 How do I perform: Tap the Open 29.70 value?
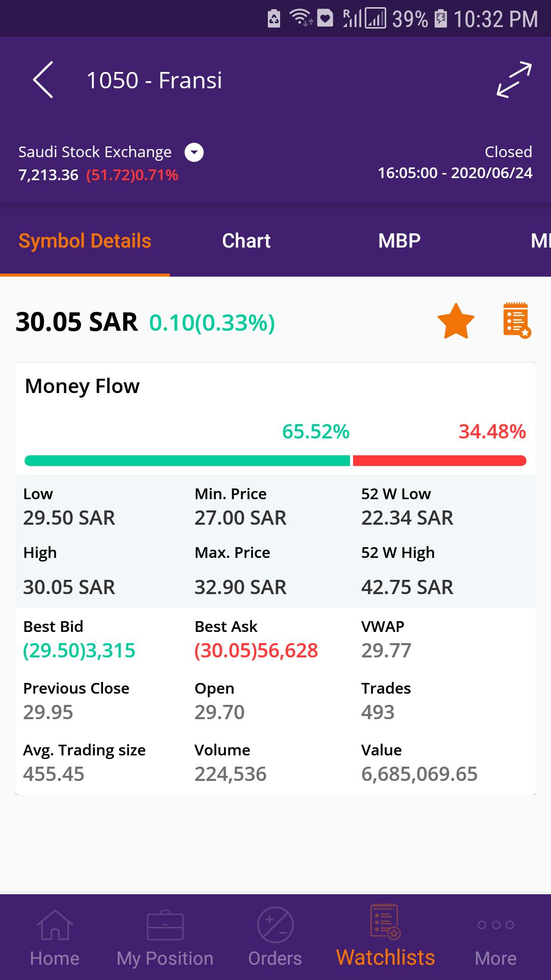[219, 712]
